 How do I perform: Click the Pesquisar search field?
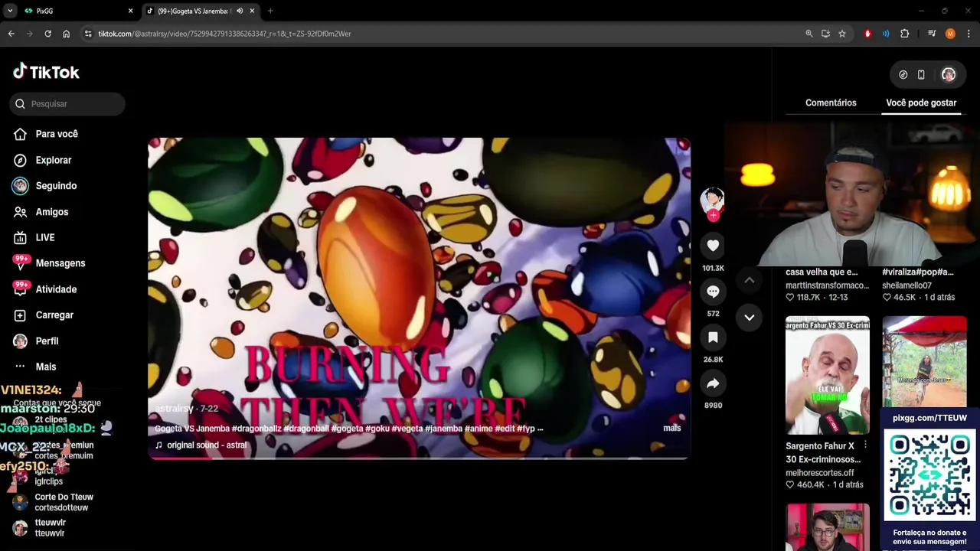[67, 104]
